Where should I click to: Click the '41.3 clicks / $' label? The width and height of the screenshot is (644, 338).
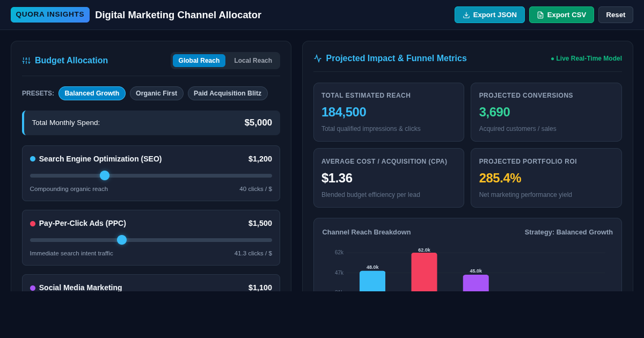coord(253,253)
